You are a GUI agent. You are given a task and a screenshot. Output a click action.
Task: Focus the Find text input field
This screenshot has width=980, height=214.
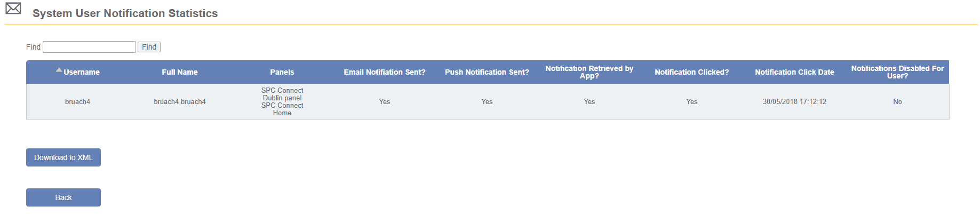tap(89, 47)
